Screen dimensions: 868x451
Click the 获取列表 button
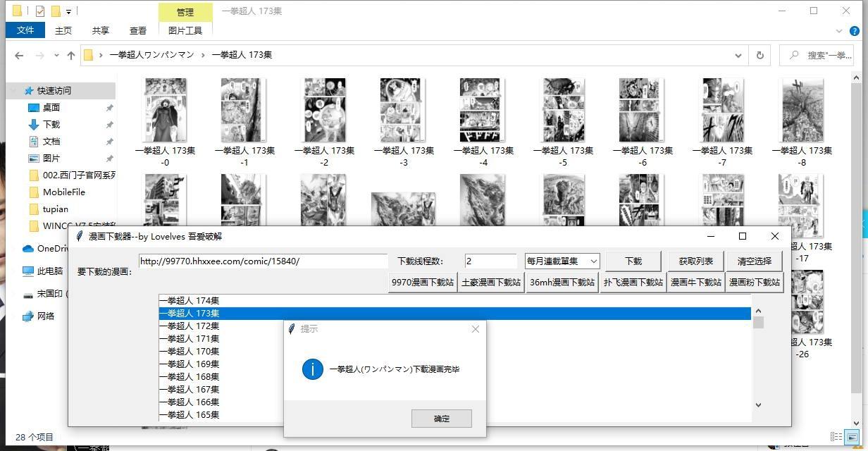coord(695,261)
